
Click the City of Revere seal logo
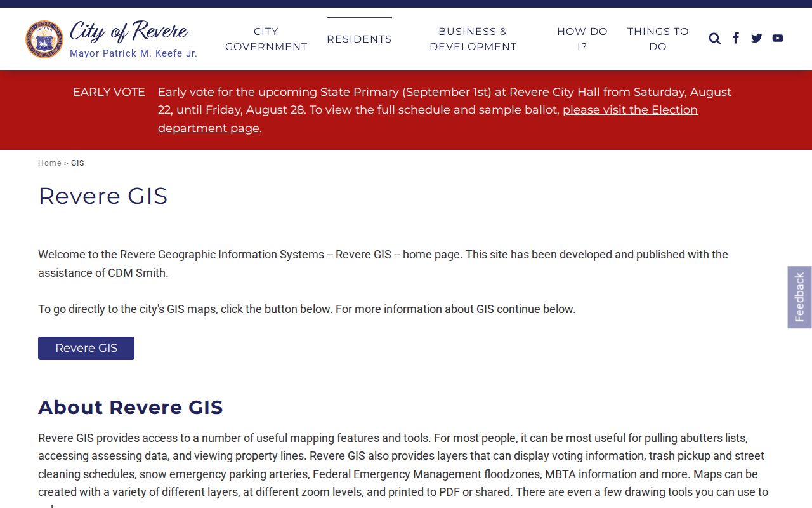(44, 39)
